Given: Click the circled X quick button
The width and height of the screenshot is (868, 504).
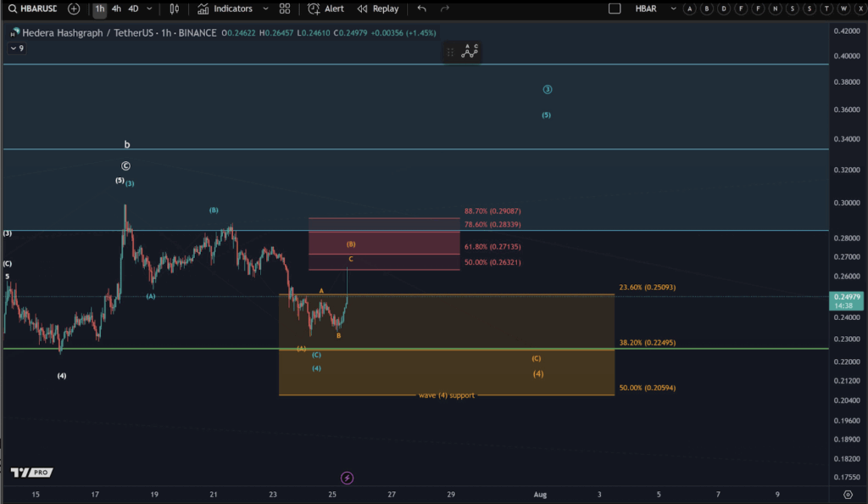Looking at the screenshot, I should point(861,8).
